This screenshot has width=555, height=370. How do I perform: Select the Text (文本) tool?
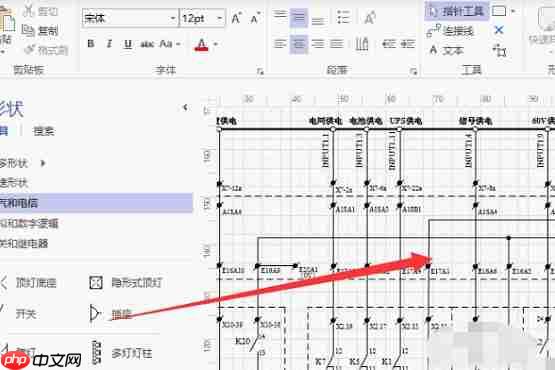[x=446, y=51]
